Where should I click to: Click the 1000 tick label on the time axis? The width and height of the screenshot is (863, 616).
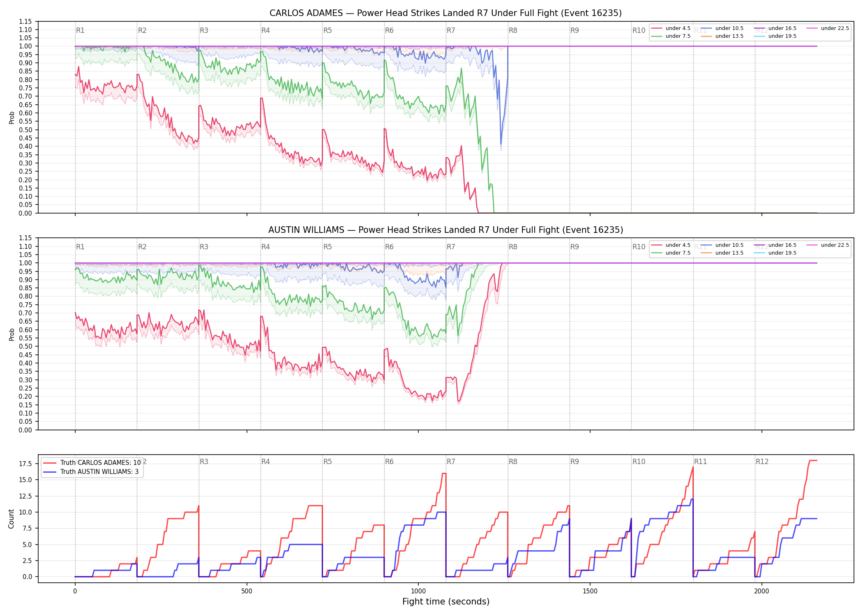(x=418, y=591)
